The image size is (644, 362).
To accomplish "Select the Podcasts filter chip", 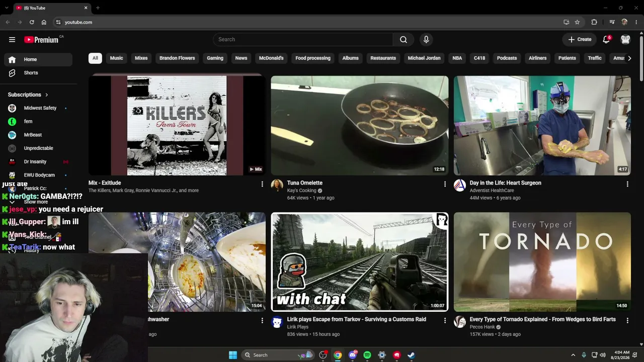I will coord(507,58).
